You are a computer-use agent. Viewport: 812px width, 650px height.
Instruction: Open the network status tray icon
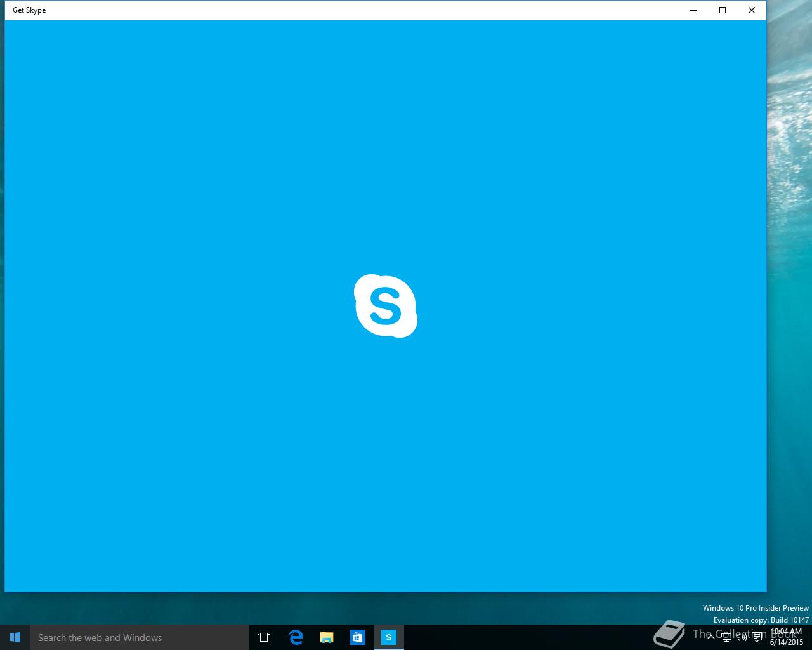[726, 637]
